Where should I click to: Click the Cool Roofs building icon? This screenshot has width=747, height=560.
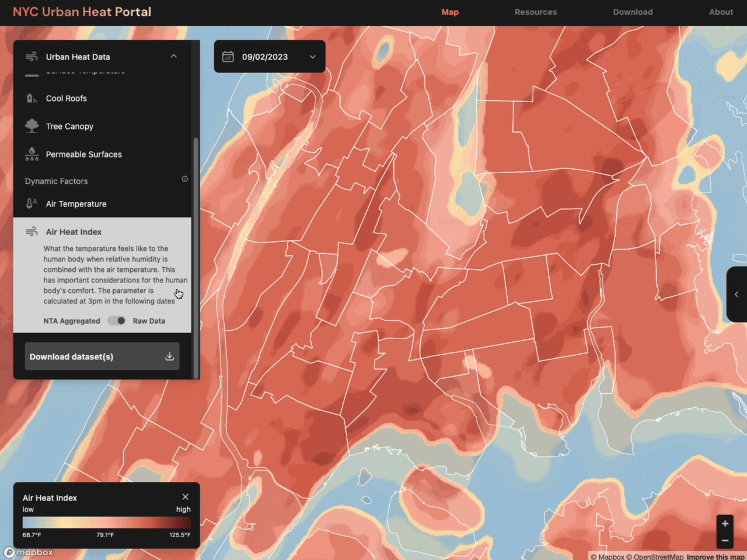(32, 98)
